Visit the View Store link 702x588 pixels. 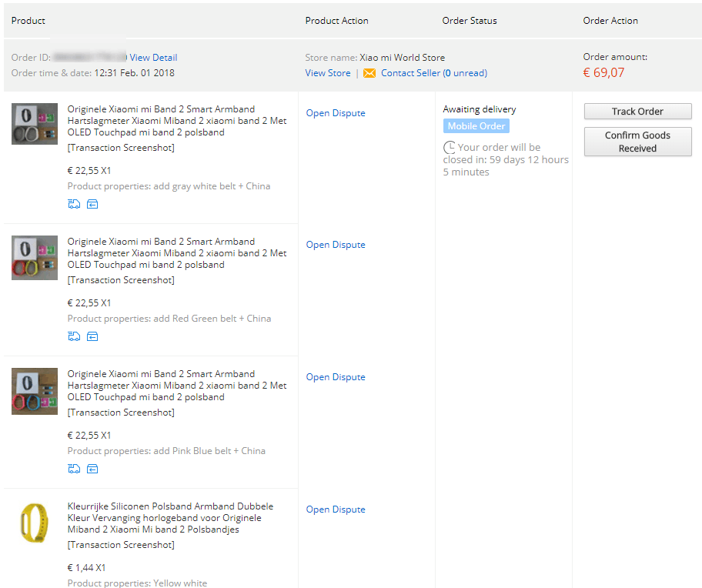click(328, 73)
